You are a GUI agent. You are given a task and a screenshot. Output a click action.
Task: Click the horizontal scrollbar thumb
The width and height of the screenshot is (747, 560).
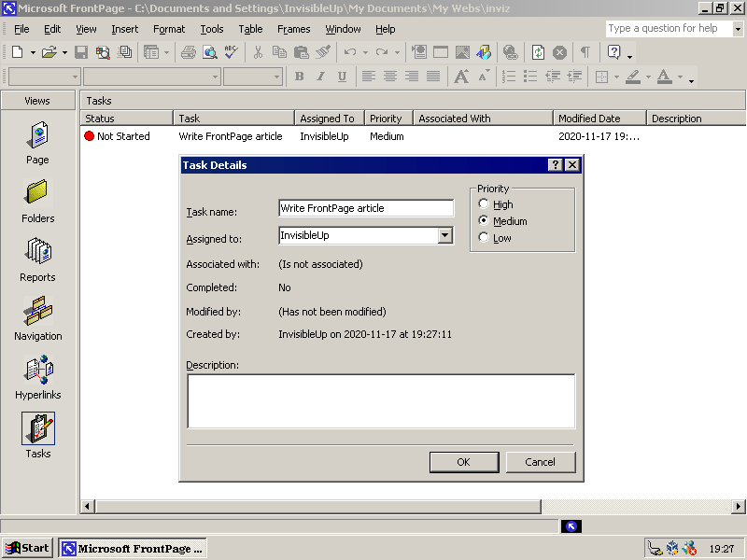click(318, 506)
